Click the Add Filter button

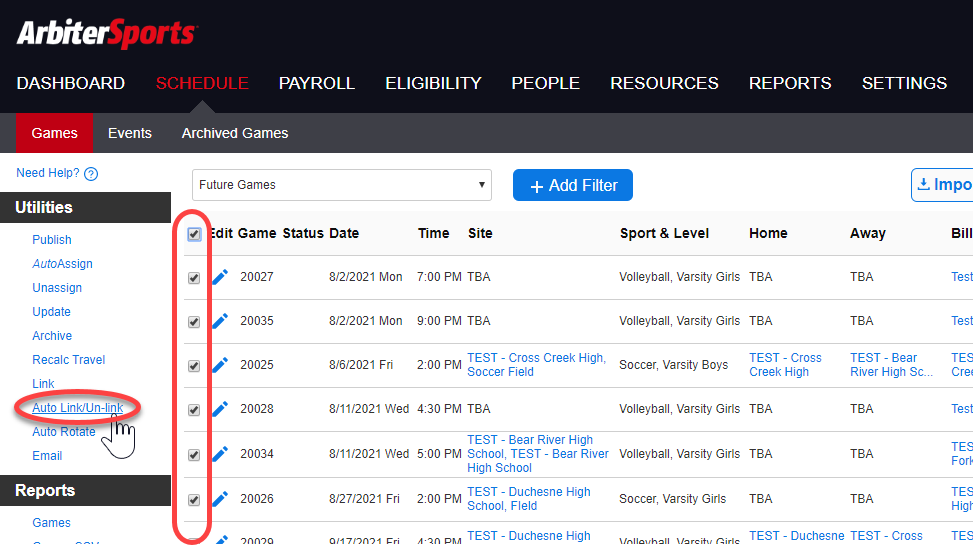pyautogui.click(x=573, y=185)
